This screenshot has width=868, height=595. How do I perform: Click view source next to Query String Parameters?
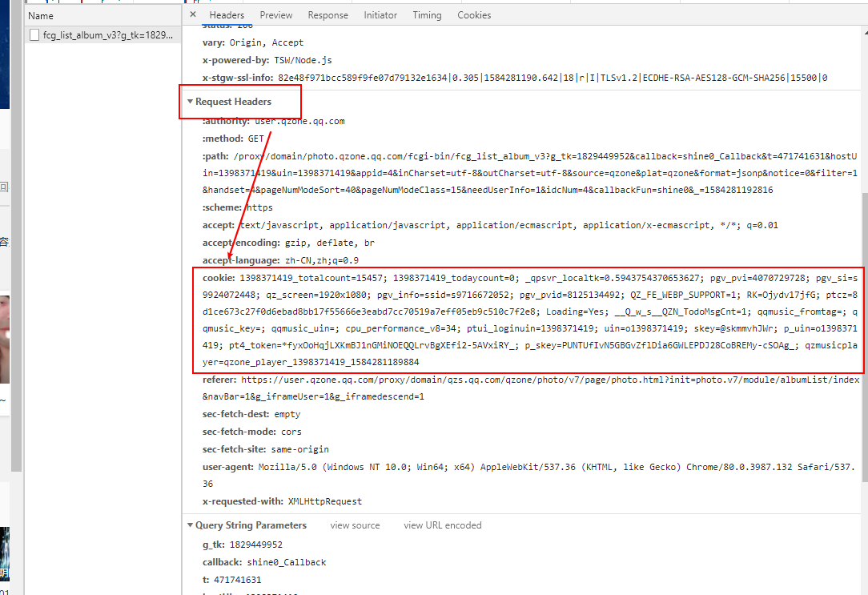[355, 525]
